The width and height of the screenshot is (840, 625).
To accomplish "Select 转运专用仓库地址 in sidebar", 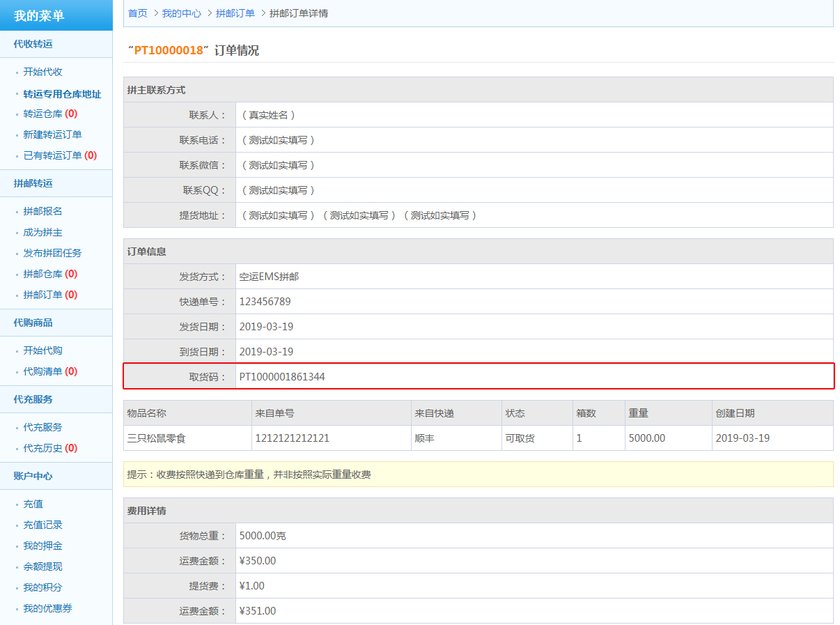I will 62,94.
